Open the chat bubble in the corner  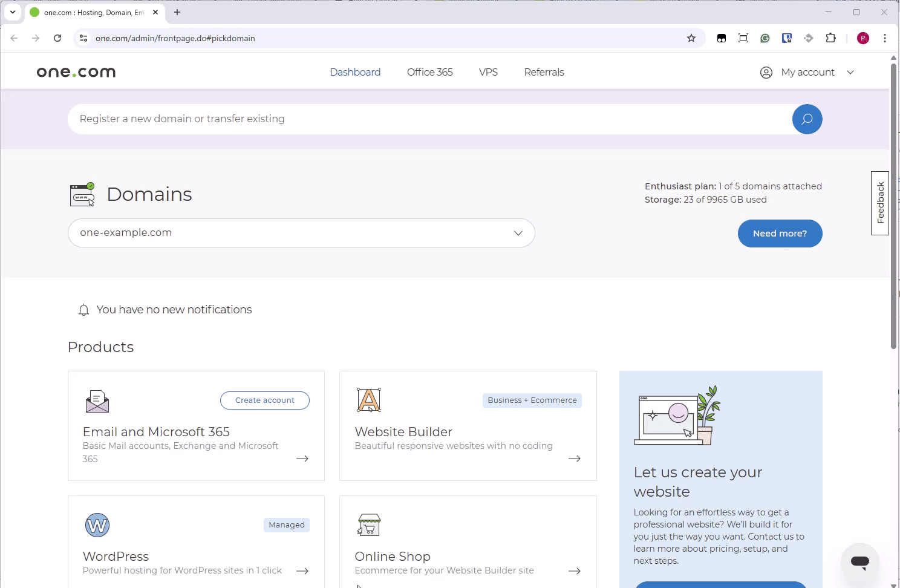[859, 562]
